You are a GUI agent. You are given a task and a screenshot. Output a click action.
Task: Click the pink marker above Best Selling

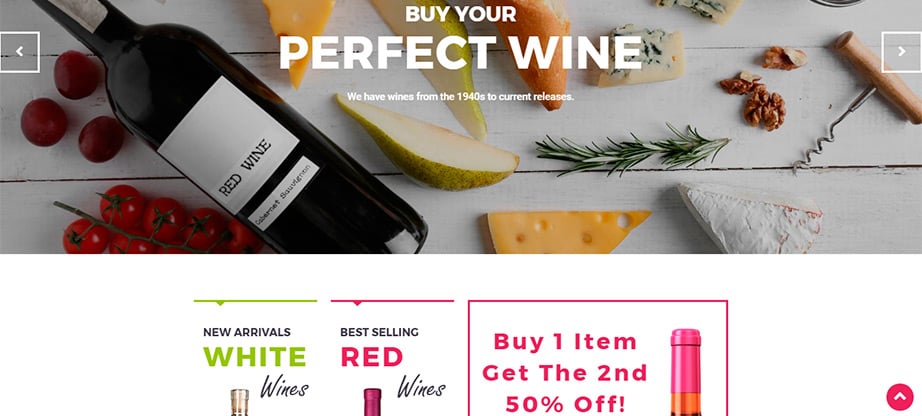tap(357, 303)
